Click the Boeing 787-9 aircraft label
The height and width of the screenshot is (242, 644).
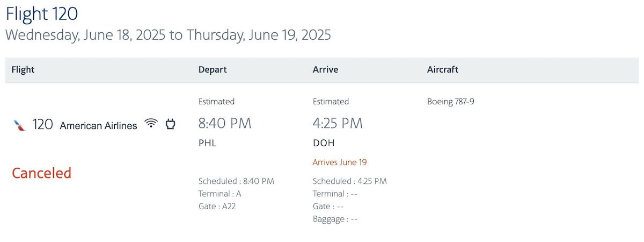coord(451,101)
